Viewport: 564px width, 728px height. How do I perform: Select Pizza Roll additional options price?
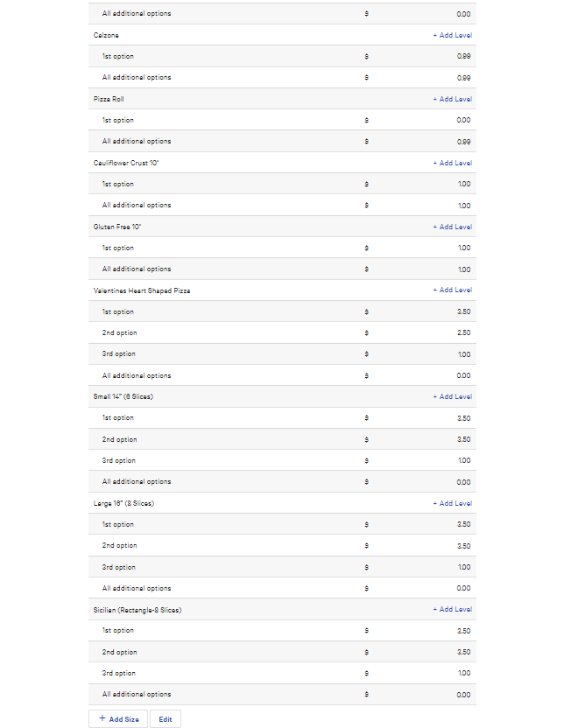pyautogui.click(x=420, y=142)
